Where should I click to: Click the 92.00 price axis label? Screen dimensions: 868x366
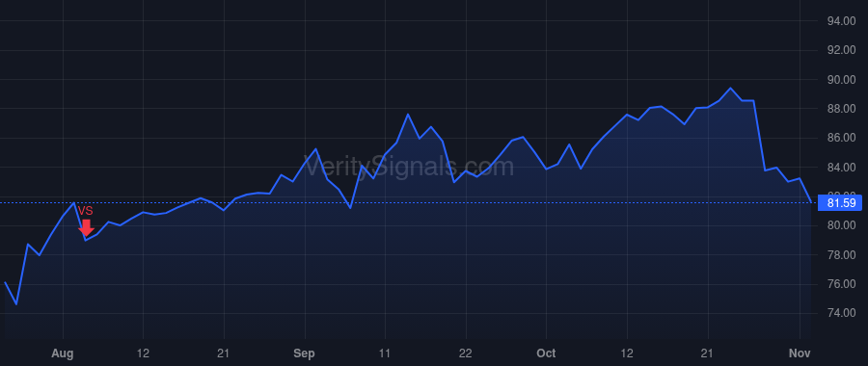(x=841, y=50)
